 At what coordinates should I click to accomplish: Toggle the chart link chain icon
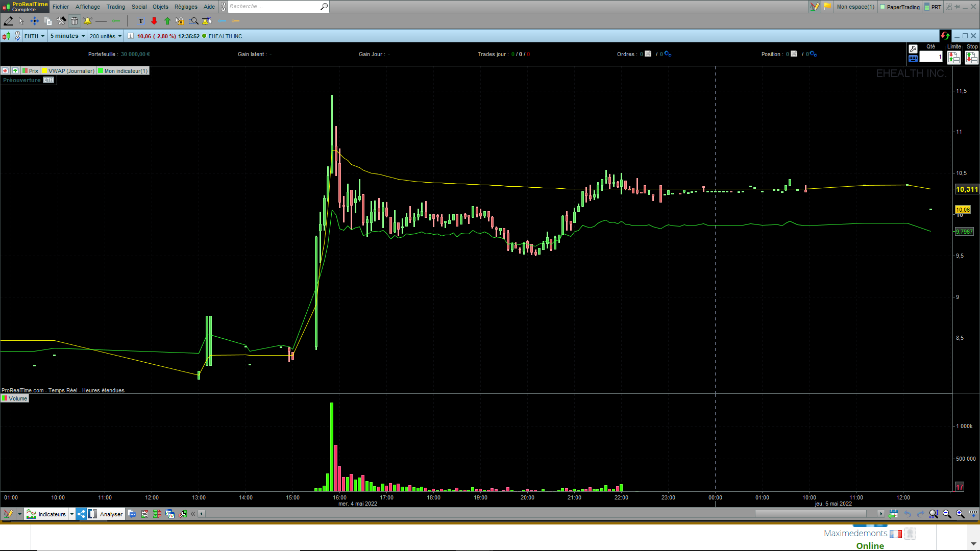click(x=18, y=36)
